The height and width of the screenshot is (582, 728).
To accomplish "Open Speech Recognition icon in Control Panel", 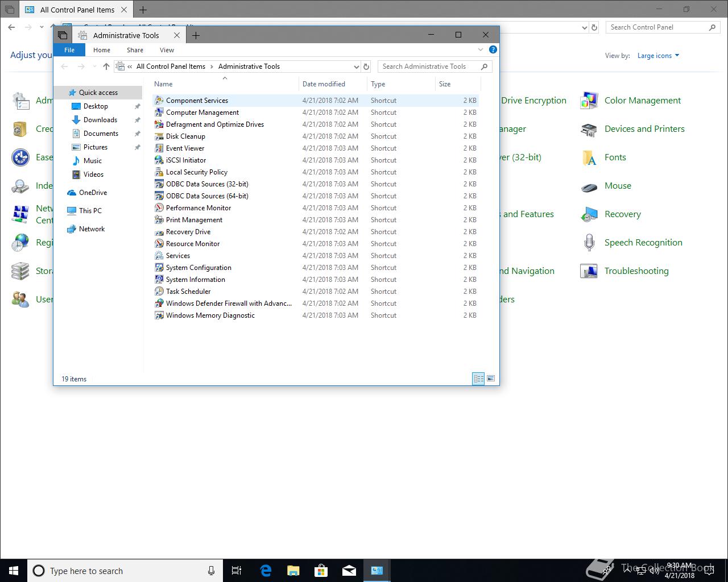I will [589, 243].
